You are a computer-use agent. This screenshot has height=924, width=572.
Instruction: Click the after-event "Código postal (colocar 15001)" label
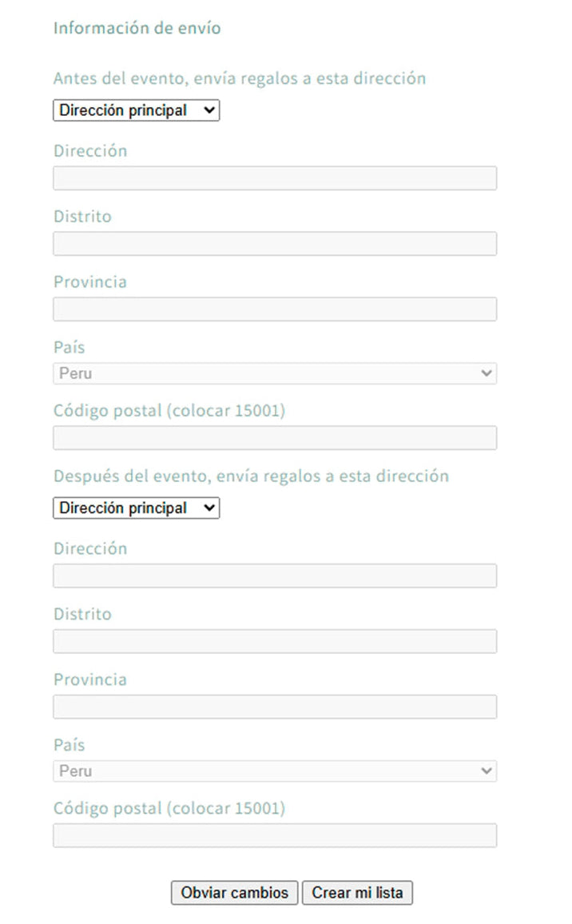[x=169, y=808]
